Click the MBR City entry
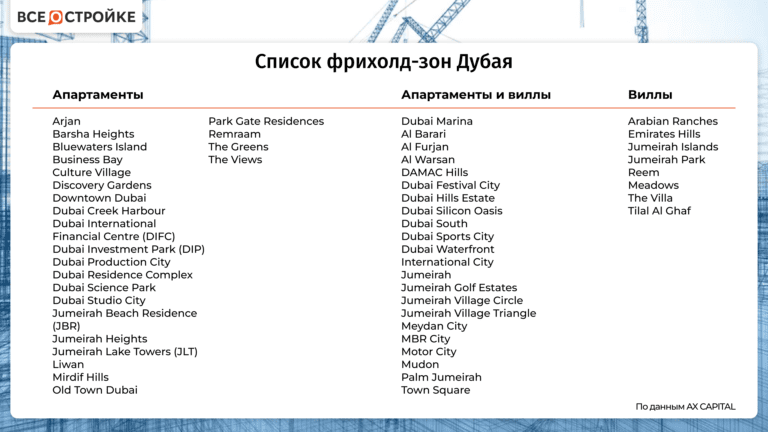The height and width of the screenshot is (432, 768). 425,339
